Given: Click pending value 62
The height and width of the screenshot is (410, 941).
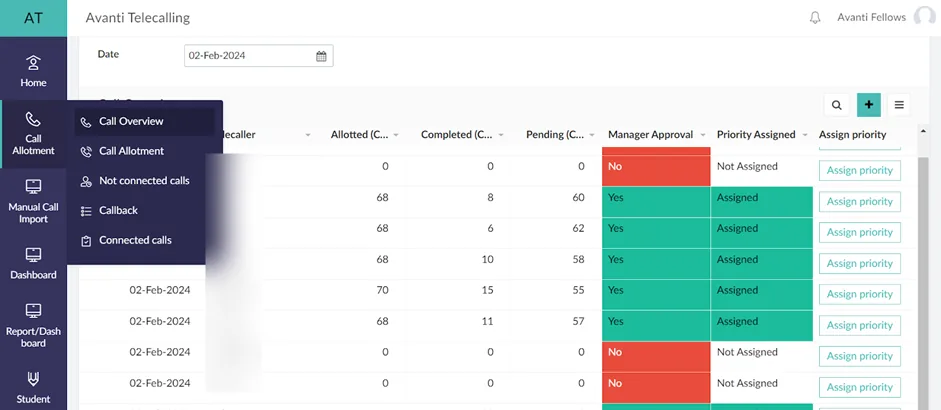Looking at the screenshot, I should tap(579, 229).
